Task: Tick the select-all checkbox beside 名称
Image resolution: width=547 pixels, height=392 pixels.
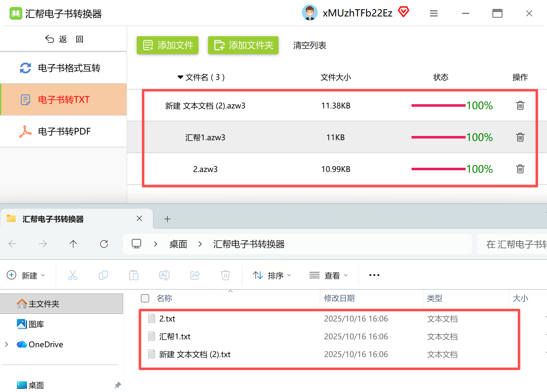Action: (x=145, y=298)
